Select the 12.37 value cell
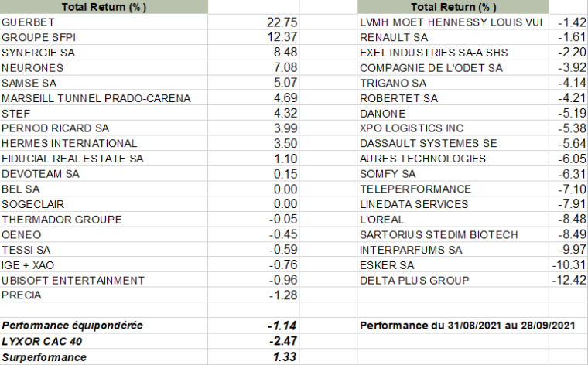588x365 pixels. point(254,37)
